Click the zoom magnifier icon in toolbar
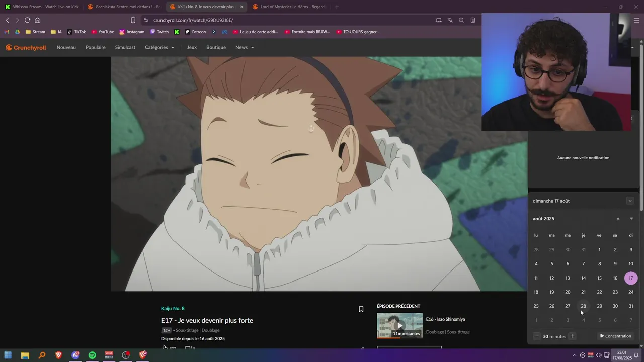The height and width of the screenshot is (362, 644). pyautogui.click(x=461, y=20)
